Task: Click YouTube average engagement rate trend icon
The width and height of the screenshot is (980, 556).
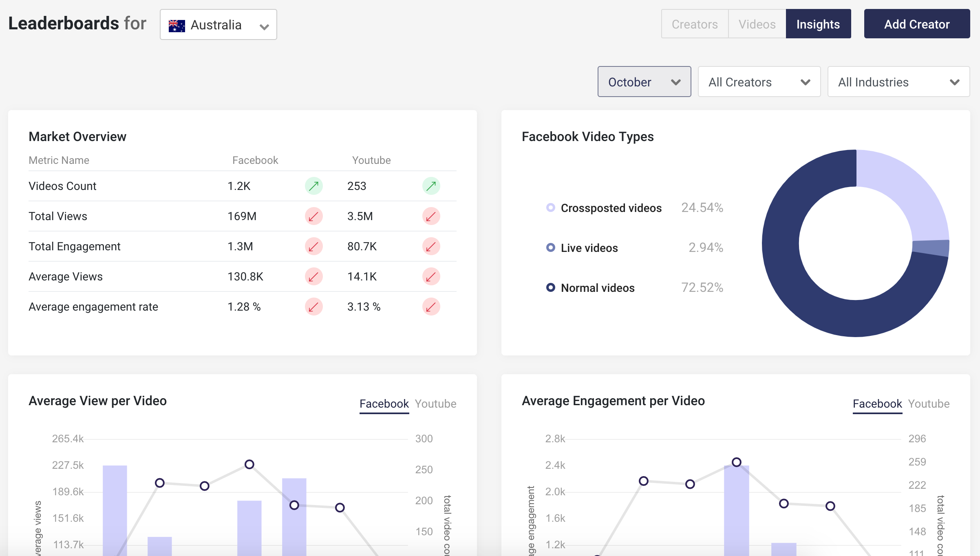Action: (431, 307)
